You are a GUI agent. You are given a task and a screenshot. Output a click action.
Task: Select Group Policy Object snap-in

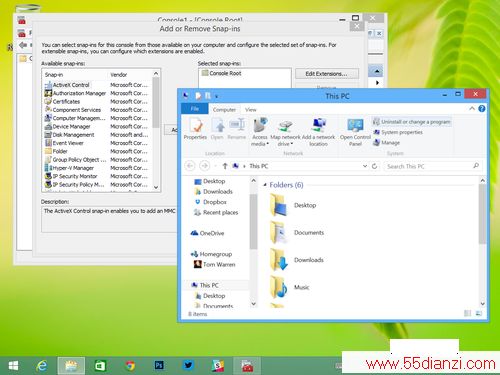(x=75, y=160)
